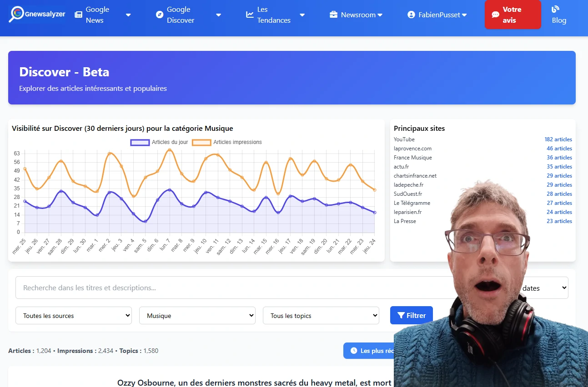Open the Newsroom menu
This screenshot has width=588, height=387.
[x=356, y=15]
